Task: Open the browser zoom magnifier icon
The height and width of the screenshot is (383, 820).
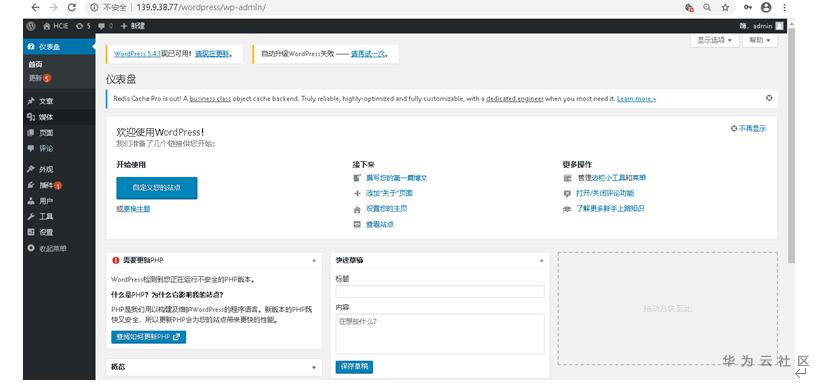Action: coord(707,7)
